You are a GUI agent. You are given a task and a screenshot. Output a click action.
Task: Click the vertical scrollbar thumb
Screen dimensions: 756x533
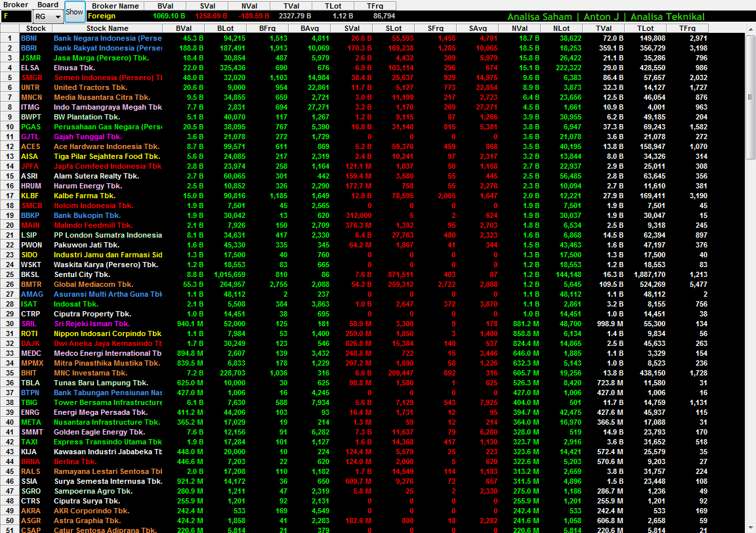[x=750, y=96]
